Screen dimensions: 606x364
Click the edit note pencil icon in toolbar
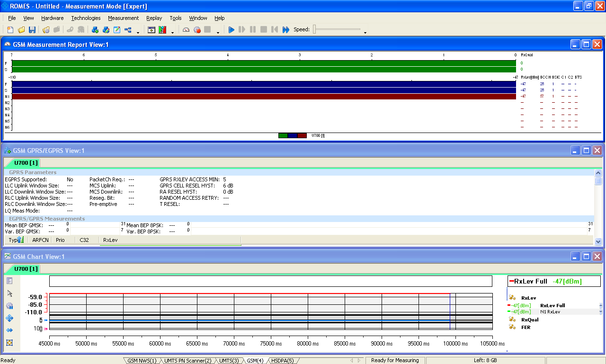117,30
